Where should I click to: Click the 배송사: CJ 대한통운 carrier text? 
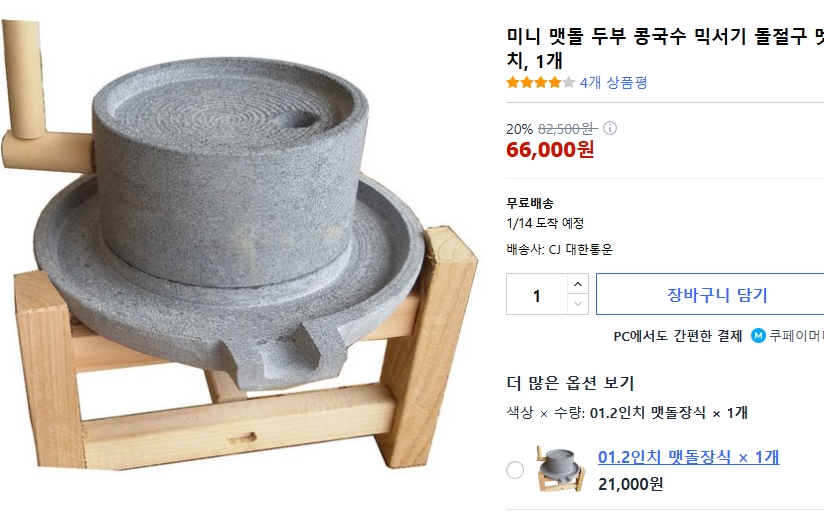(x=559, y=249)
